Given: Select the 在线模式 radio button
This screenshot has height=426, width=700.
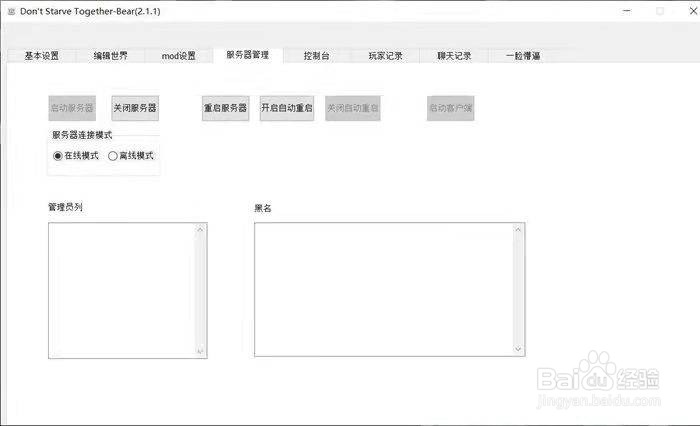Looking at the screenshot, I should point(76,155).
